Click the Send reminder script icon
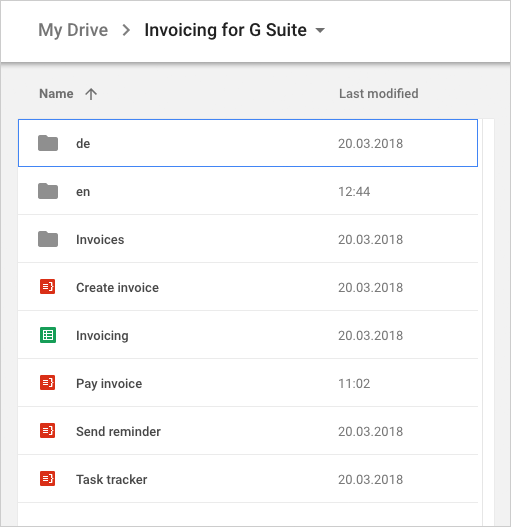The height and width of the screenshot is (527, 511). (47, 431)
